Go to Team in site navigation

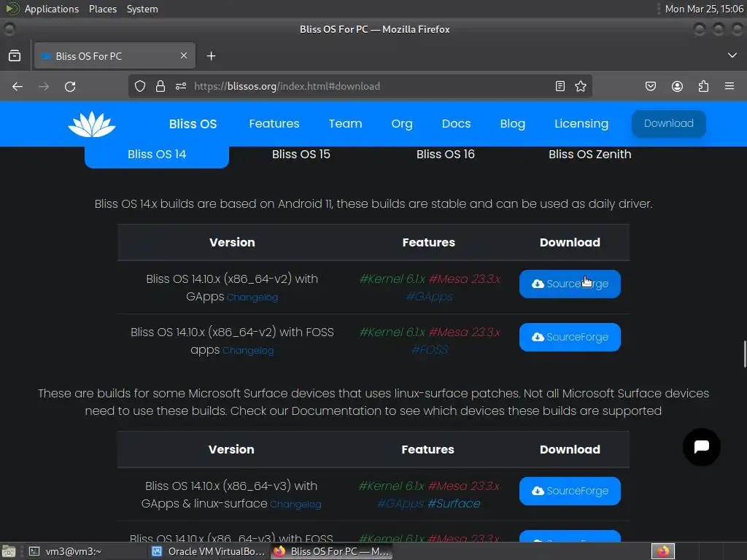click(x=345, y=124)
